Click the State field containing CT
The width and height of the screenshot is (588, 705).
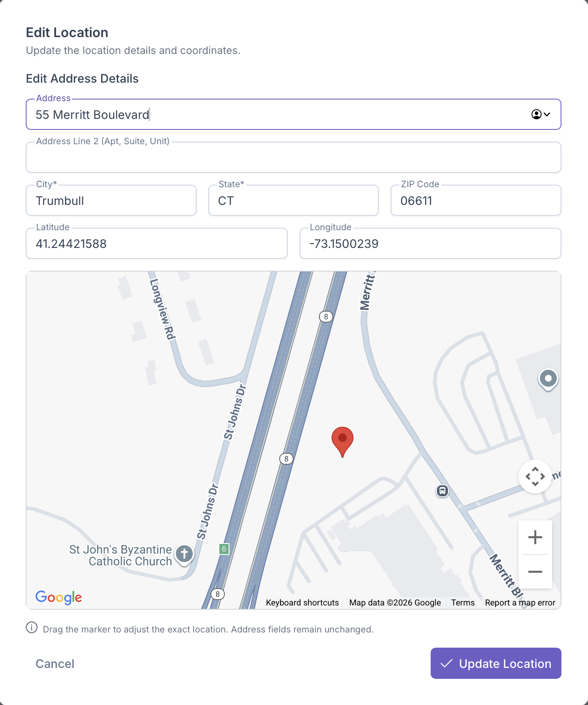point(293,201)
